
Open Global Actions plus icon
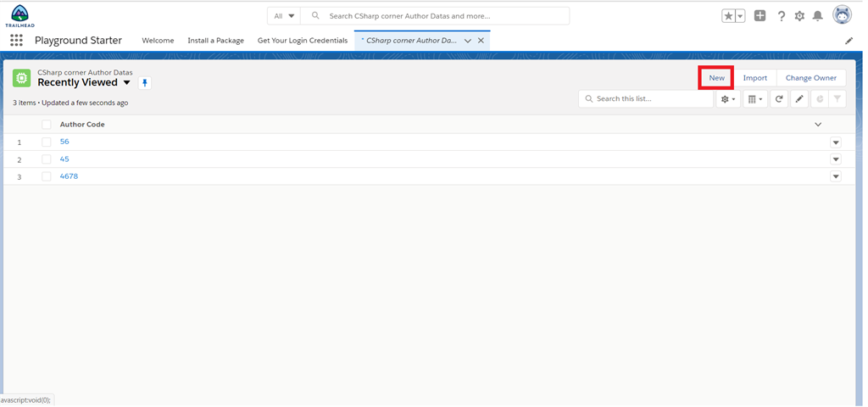[760, 16]
